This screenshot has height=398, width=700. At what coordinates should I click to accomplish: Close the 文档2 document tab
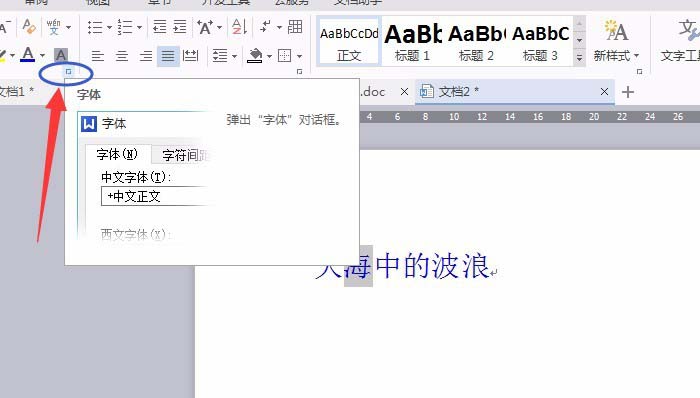604,91
